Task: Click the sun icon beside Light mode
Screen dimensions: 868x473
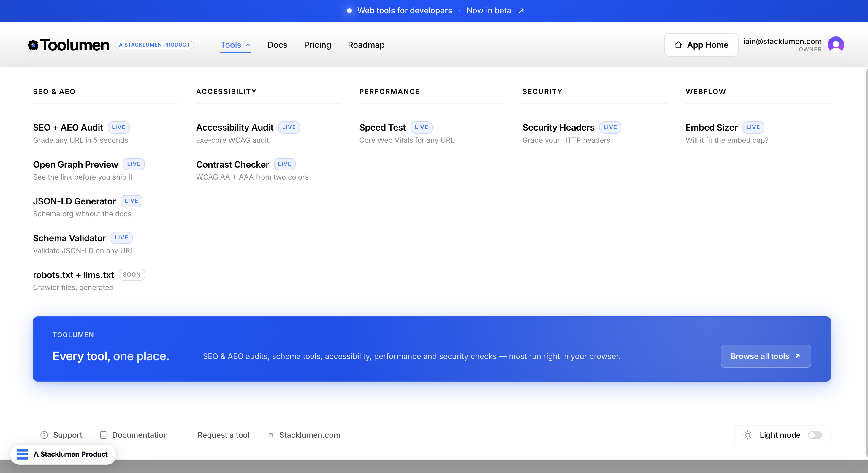Action: (x=747, y=435)
